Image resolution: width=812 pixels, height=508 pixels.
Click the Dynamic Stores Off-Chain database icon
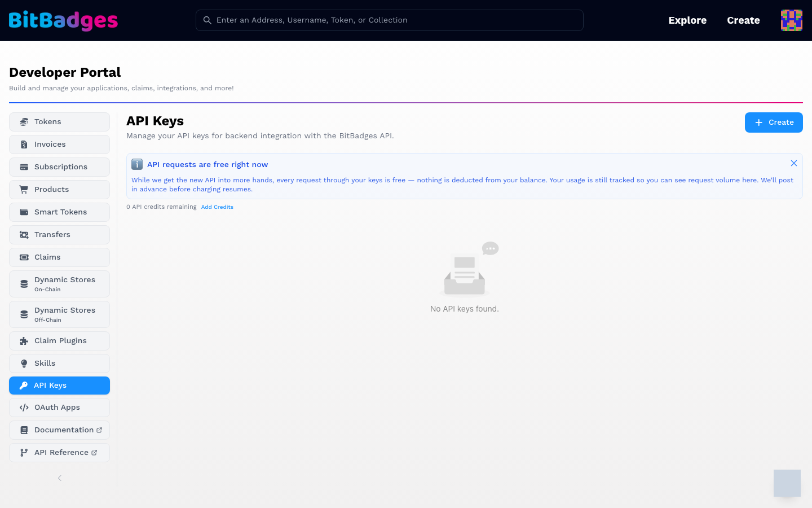point(24,314)
